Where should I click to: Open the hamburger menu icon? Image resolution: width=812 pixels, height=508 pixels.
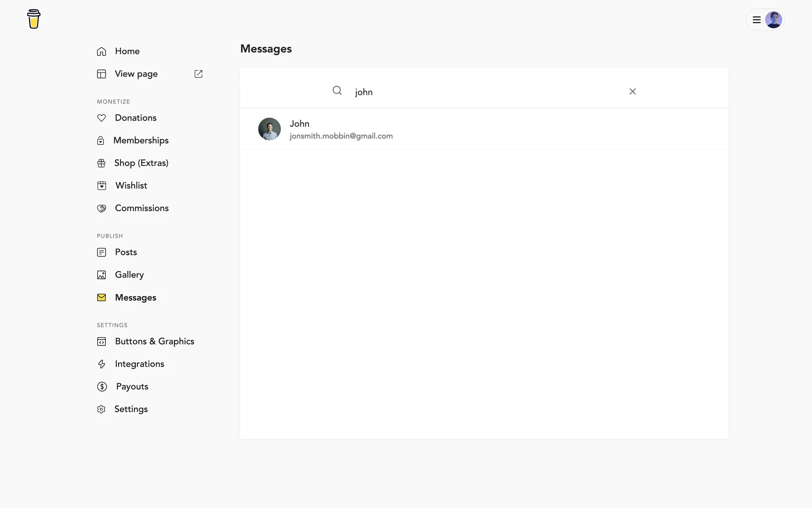757,20
